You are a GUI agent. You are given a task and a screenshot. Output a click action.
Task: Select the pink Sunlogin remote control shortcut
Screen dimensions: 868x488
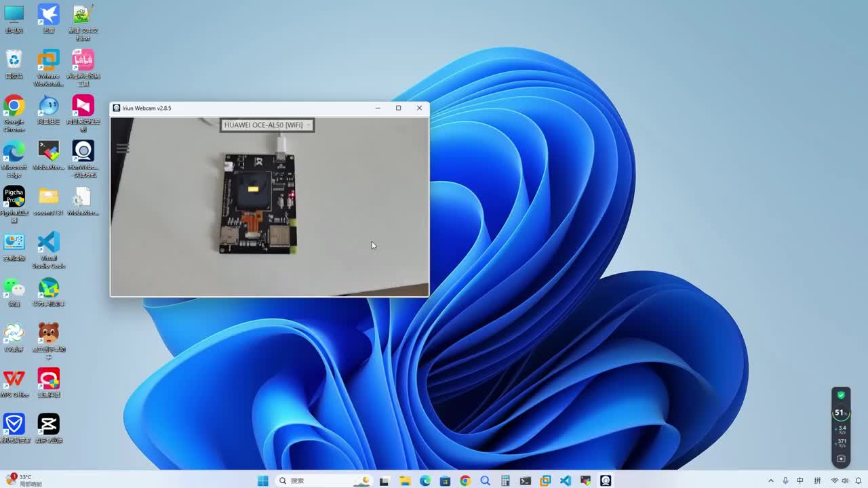[83, 113]
